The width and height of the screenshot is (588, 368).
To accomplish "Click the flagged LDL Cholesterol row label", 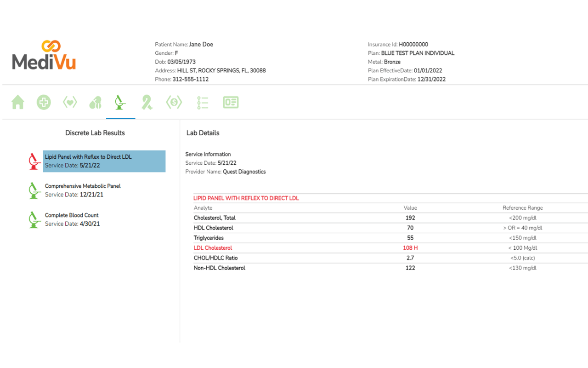I will 213,248.
